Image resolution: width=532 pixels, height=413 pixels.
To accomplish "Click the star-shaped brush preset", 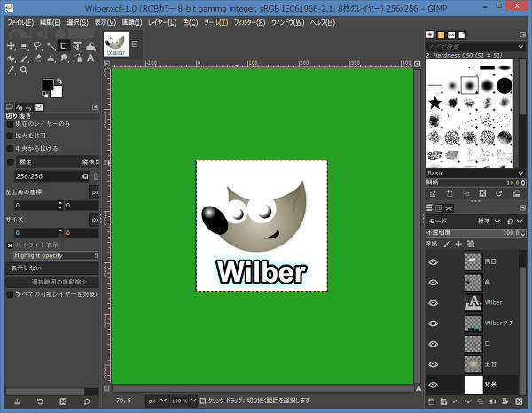I will pos(436,104).
